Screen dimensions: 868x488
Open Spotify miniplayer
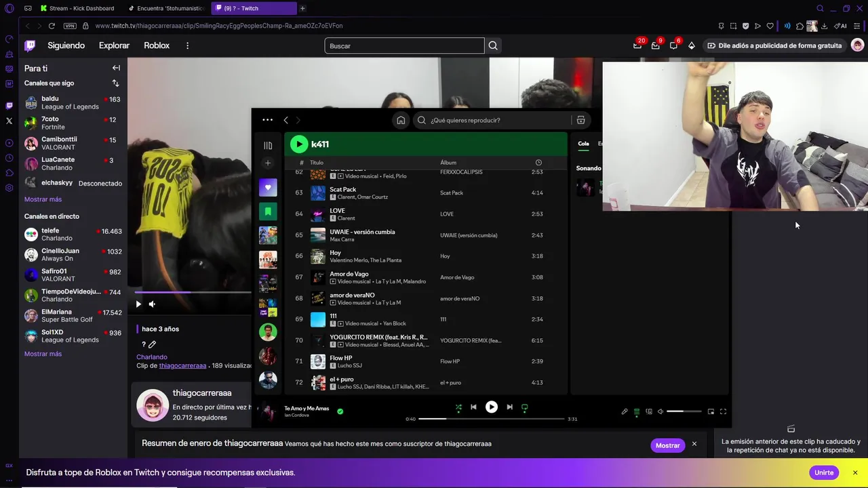711,411
